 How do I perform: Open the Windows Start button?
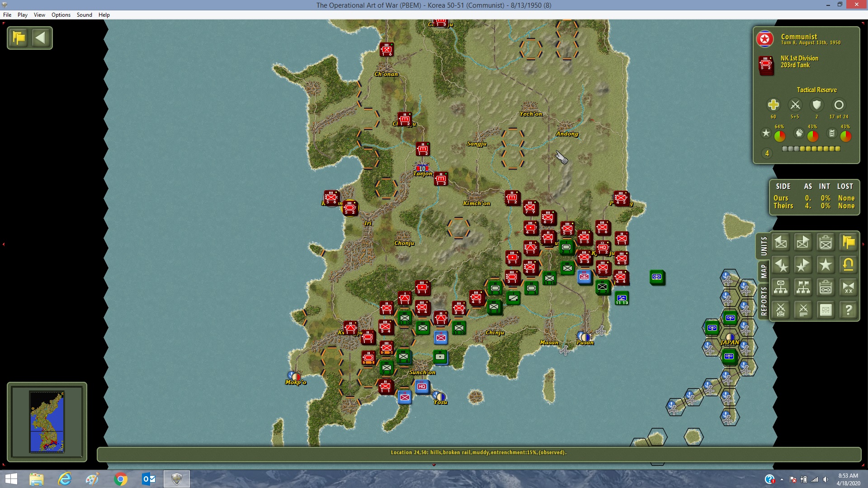[x=11, y=479]
